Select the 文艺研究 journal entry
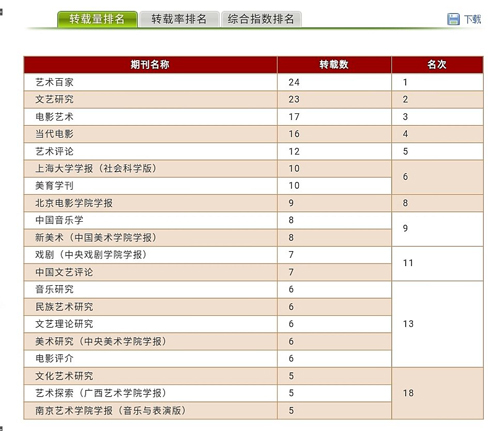The height and width of the screenshot is (431, 500). (x=54, y=99)
